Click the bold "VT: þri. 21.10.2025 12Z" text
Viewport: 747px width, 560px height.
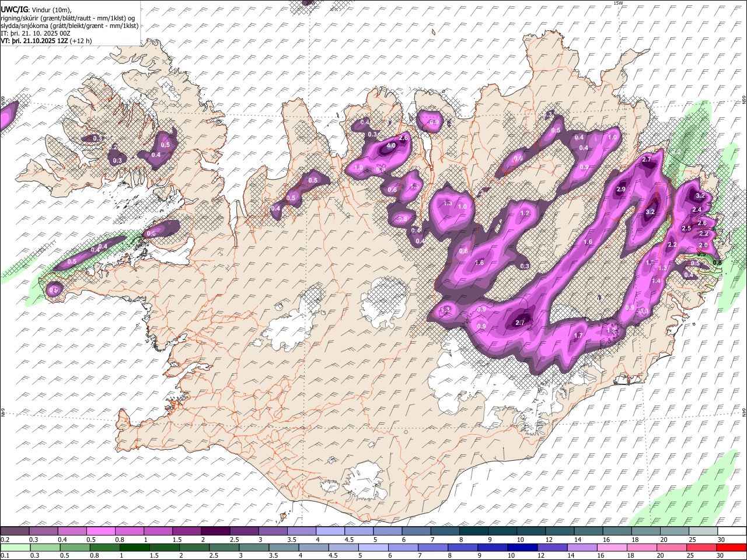click(34, 41)
